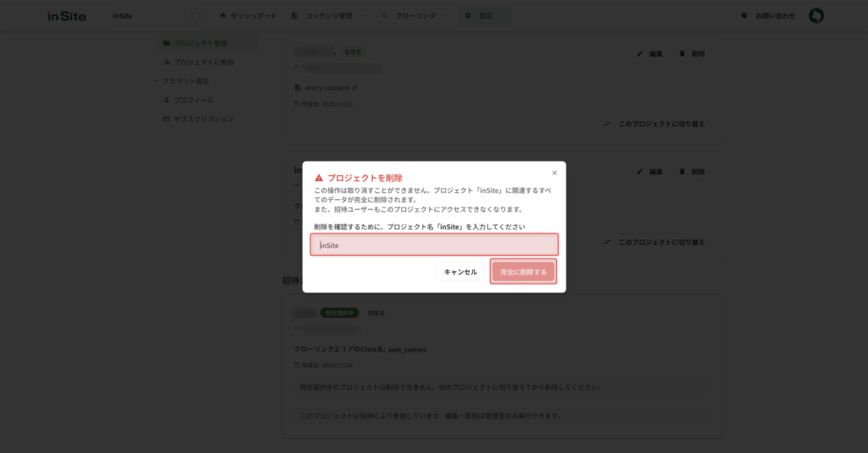
Task: Expand the コンテンツ管理 menu
Action: point(328,16)
